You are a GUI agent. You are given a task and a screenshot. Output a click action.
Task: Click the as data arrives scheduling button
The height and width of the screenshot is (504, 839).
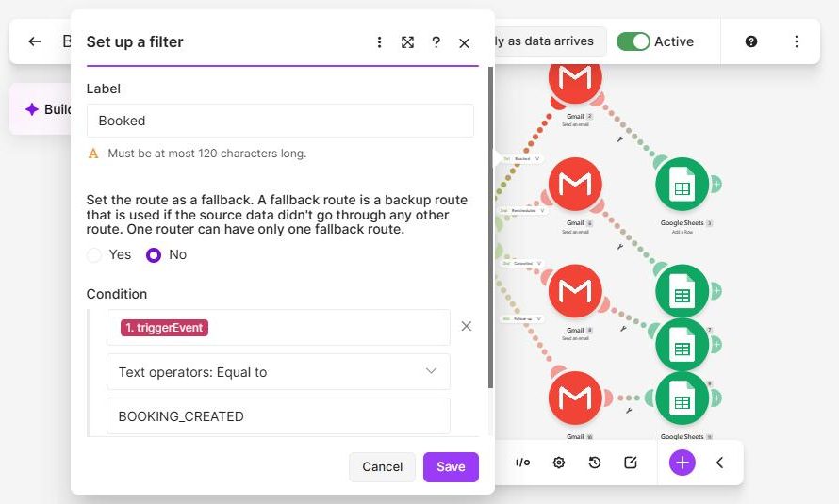[551, 41]
